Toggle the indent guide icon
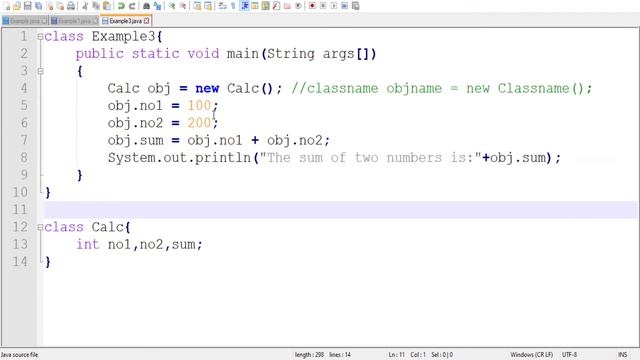The image size is (640, 360). (244, 6)
